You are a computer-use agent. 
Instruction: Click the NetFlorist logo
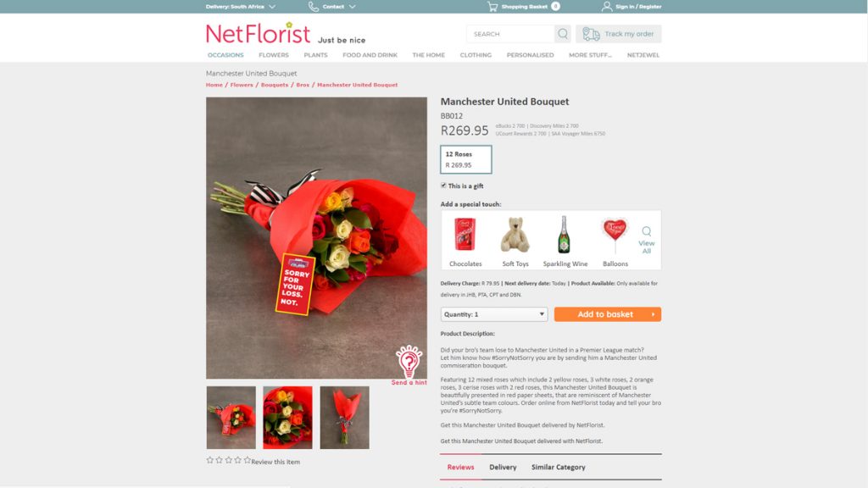click(x=258, y=33)
